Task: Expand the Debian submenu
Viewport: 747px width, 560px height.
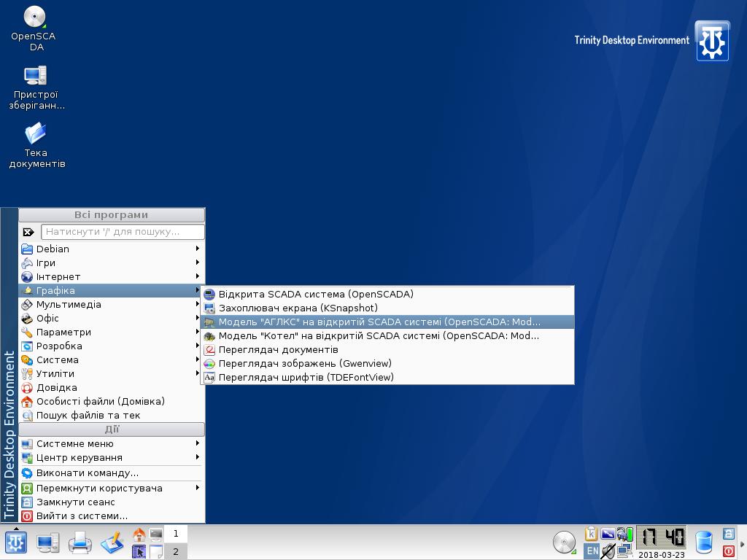Action: pos(109,249)
